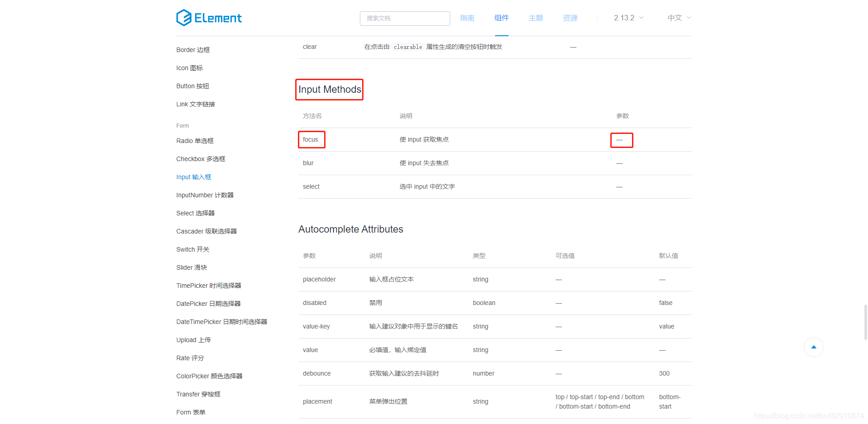Click the page vertical scrollbar

point(865,322)
